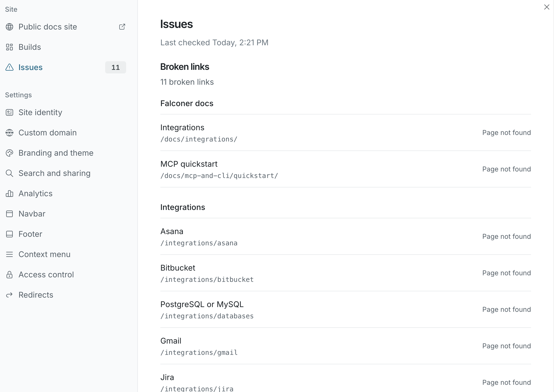Click the Branding and theme palette icon
Viewport: 554px width, 392px height.
coord(9,153)
